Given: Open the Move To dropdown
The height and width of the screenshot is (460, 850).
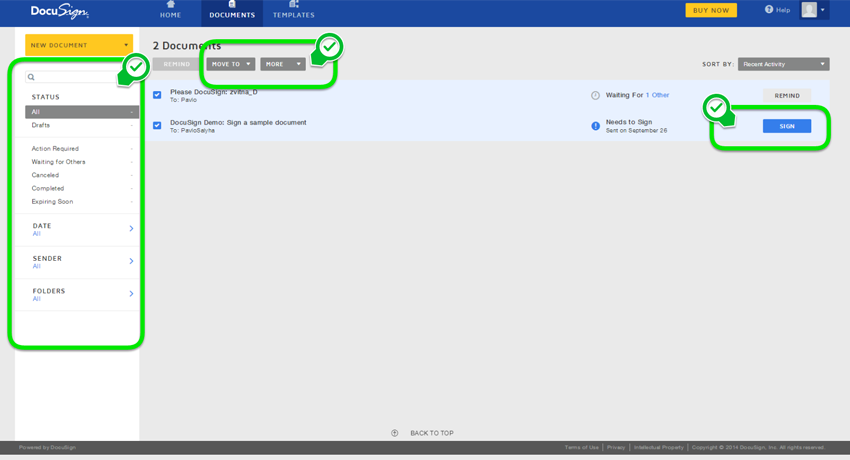Looking at the screenshot, I should 231,64.
